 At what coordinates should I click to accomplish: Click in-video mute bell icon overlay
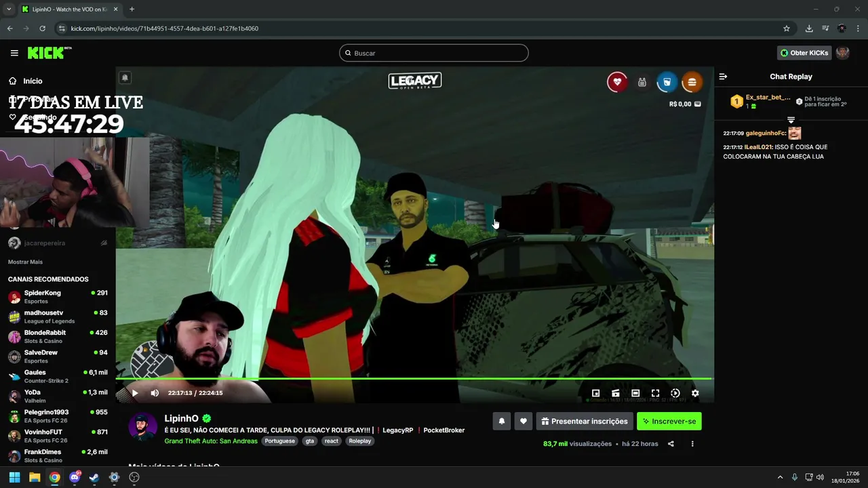pyautogui.click(x=125, y=78)
